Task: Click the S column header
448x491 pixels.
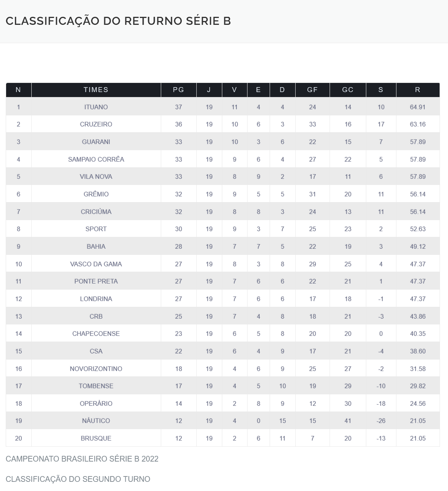Action: click(x=381, y=90)
